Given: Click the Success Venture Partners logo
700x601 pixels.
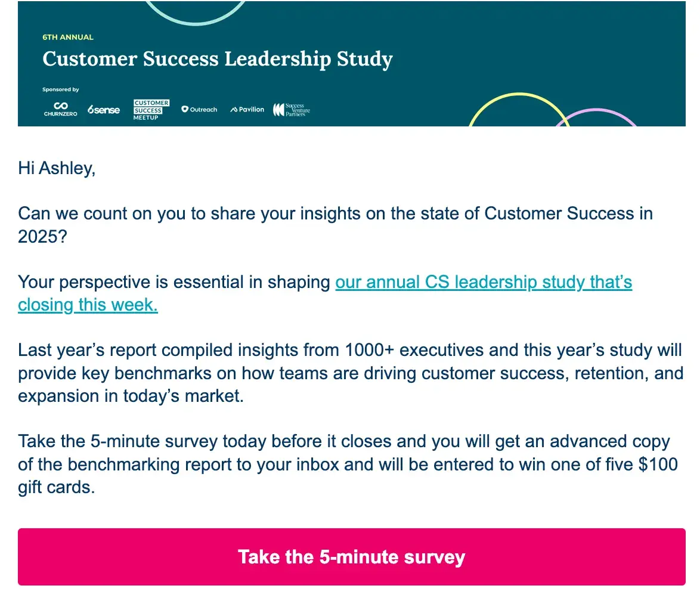Looking at the screenshot, I should tap(292, 109).
